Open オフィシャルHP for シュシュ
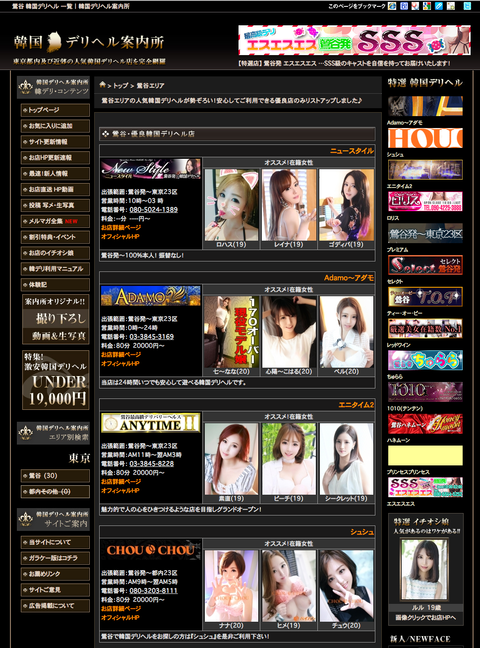480x648 pixels. pyautogui.click(x=120, y=617)
